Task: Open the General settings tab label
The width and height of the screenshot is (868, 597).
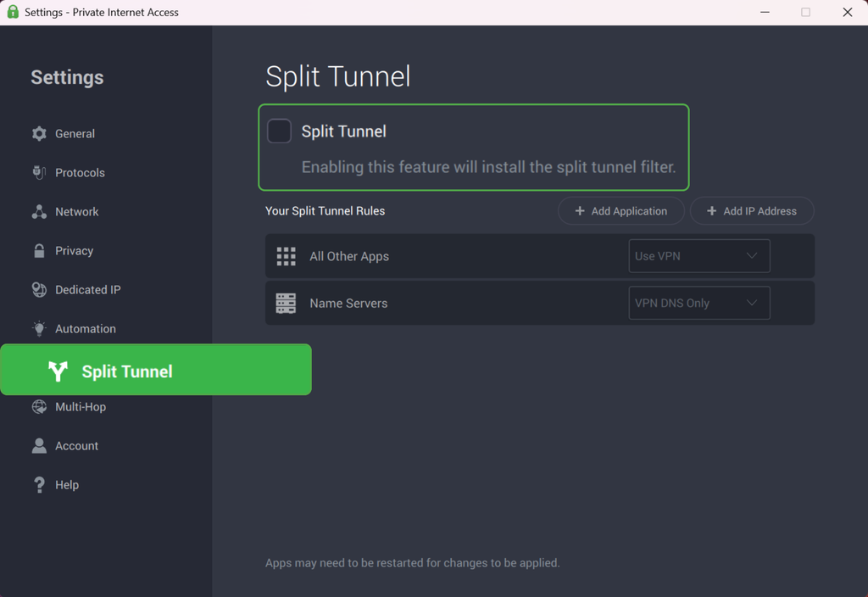Action: coord(75,133)
